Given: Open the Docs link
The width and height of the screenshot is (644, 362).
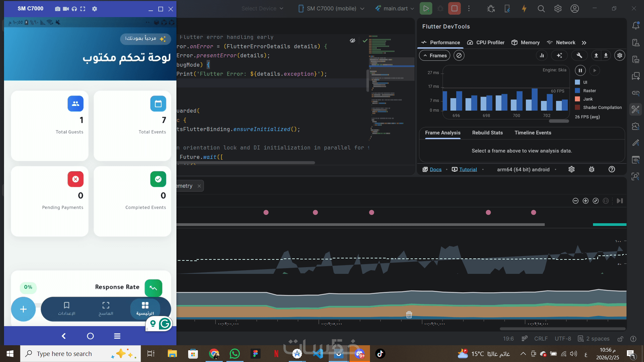Looking at the screenshot, I should [x=435, y=170].
